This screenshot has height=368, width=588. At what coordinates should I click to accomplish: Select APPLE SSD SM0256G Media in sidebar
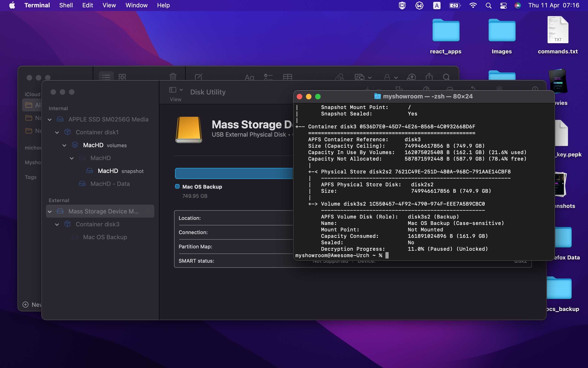100,119
